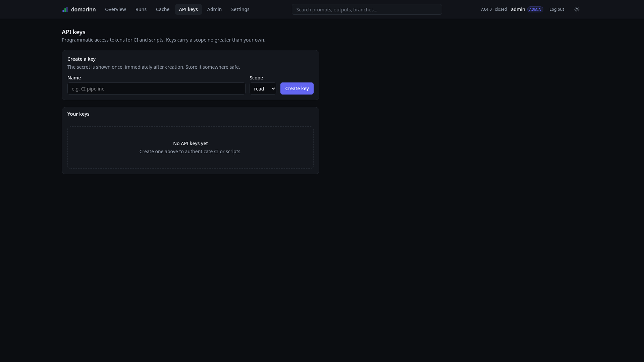Click the 'Create a key' heading
The width and height of the screenshot is (644, 362).
point(82,59)
